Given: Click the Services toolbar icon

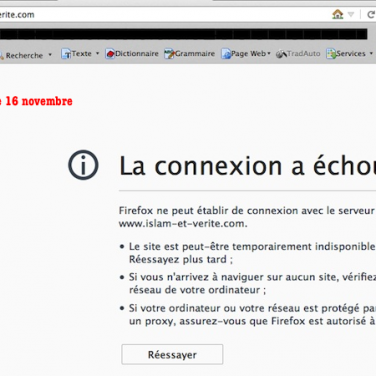Looking at the screenshot, I should pyautogui.click(x=331, y=54).
